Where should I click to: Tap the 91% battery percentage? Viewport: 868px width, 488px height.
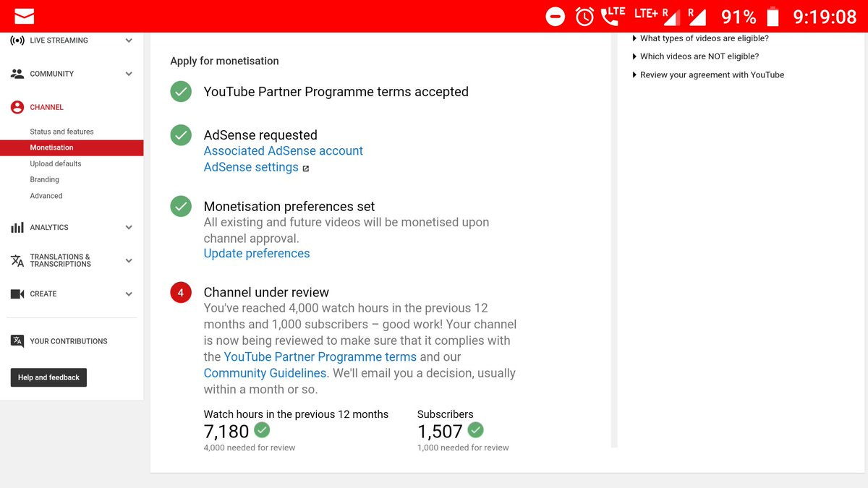click(x=739, y=17)
